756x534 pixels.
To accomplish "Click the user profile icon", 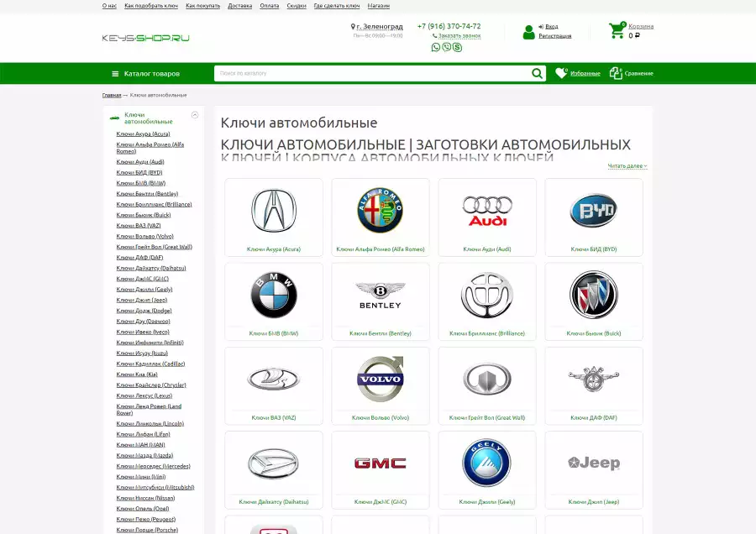I will pyautogui.click(x=529, y=32).
